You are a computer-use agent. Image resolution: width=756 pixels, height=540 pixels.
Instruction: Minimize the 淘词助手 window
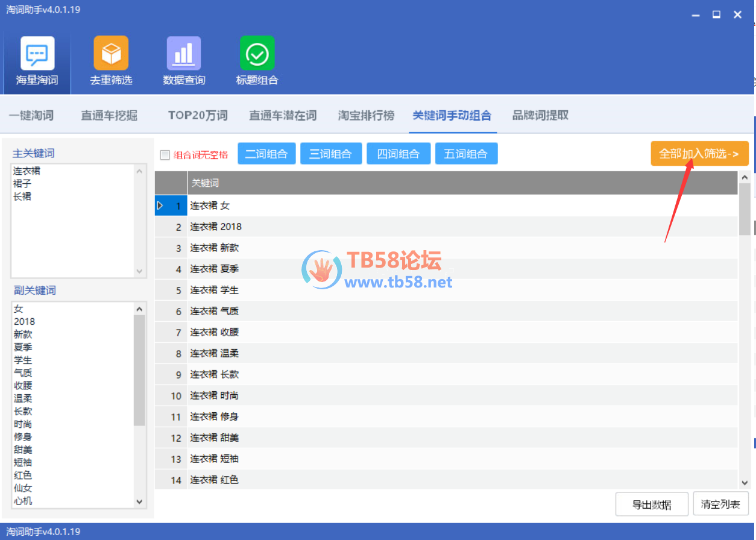click(x=695, y=14)
